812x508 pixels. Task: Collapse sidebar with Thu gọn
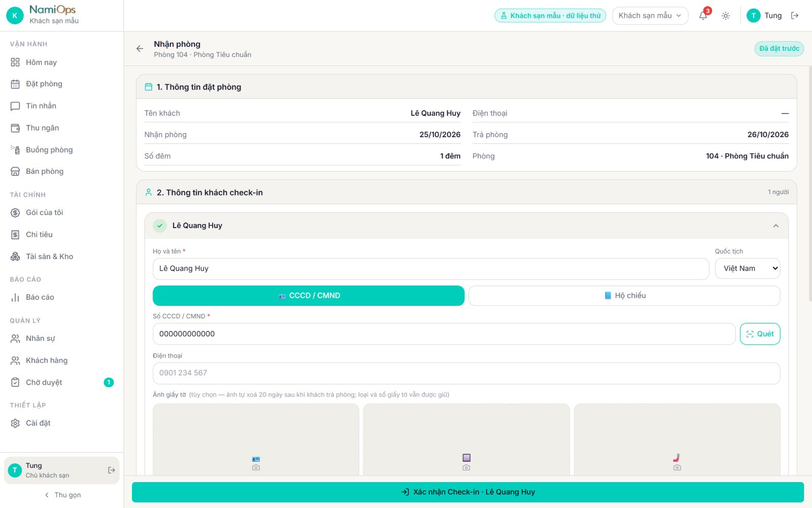coord(62,495)
